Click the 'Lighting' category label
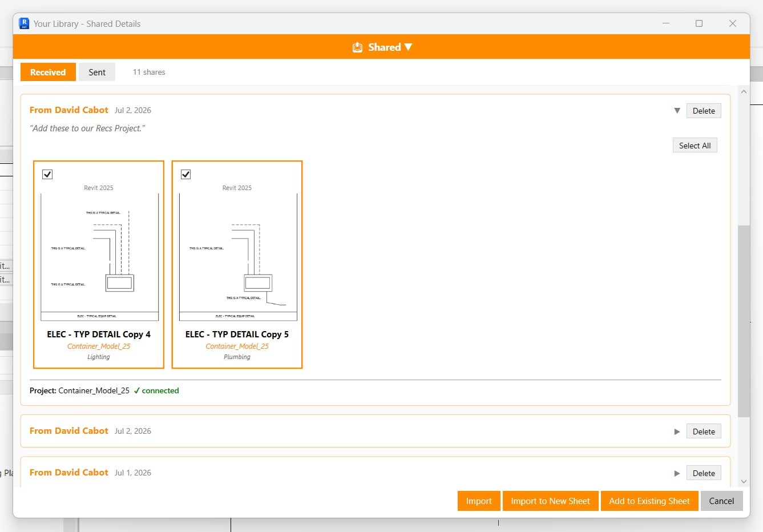This screenshot has width=763, height=532. click(x=99, y=357)
